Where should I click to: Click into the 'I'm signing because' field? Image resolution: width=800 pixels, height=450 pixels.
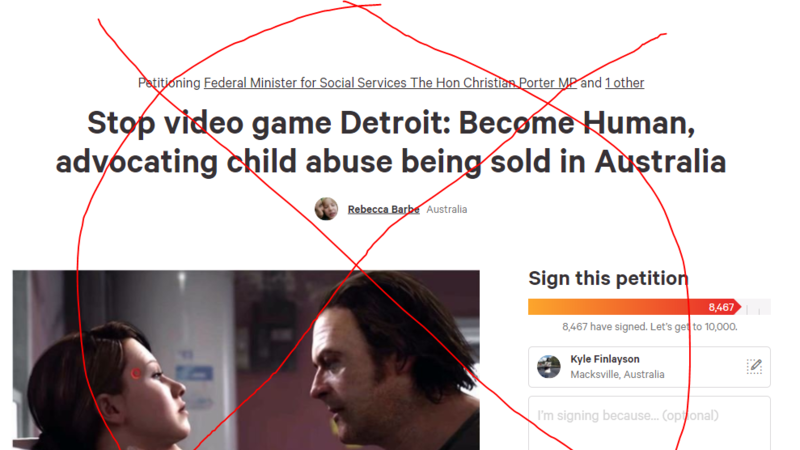[649, 423]
